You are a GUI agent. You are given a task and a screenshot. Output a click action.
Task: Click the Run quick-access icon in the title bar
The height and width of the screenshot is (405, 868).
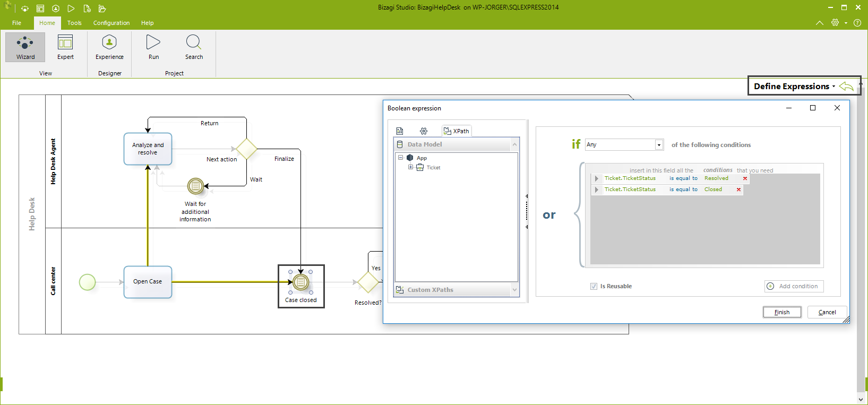pos(71,8)
